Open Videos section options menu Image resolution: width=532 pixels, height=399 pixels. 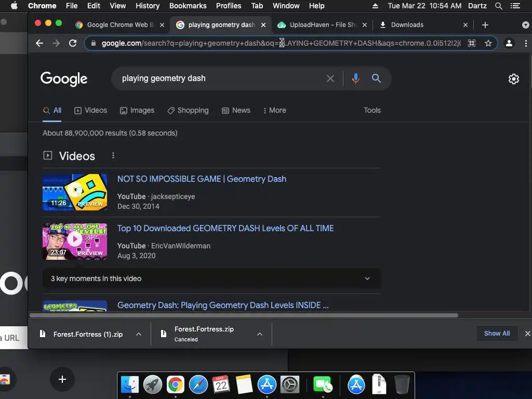pos(113,155)
